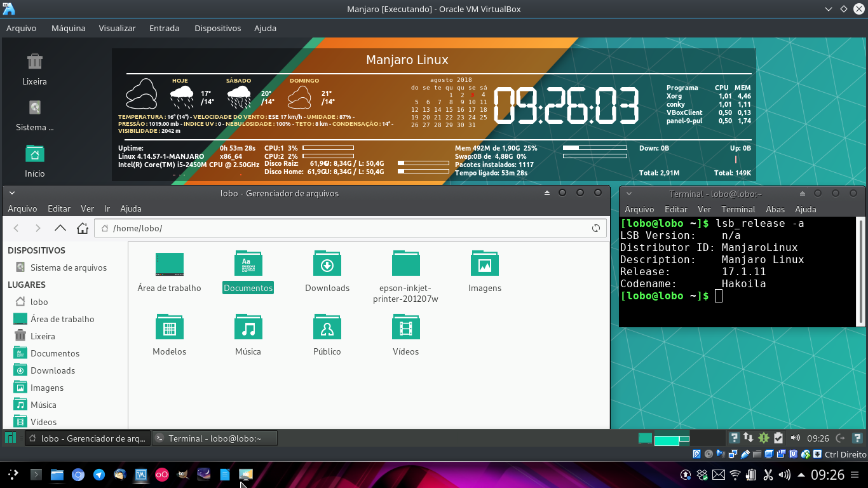Open VirtualBox Máquina menu
This screenshot has width=868, height=488.
click(x=68, y=28)
